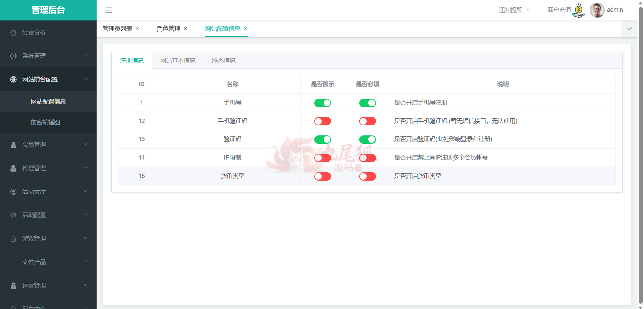
Task: Disable 是否展示 switch for 手机号
Action: (x=322, y=103)
